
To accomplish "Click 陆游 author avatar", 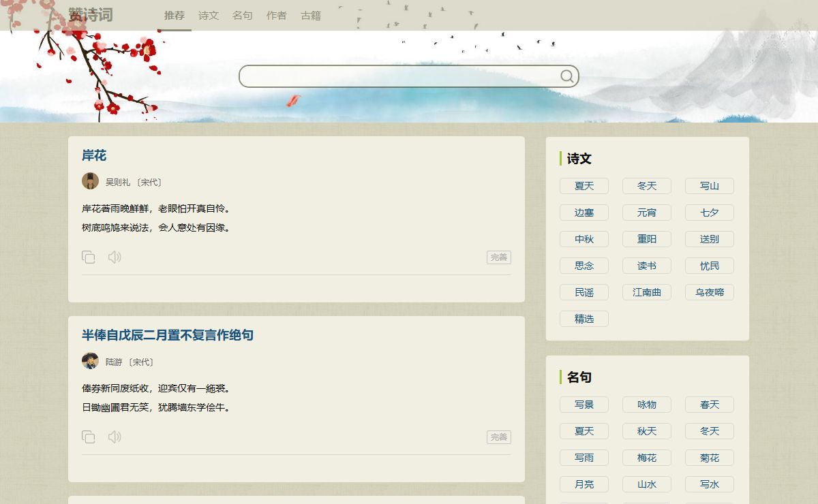I will tap(90, 361).
